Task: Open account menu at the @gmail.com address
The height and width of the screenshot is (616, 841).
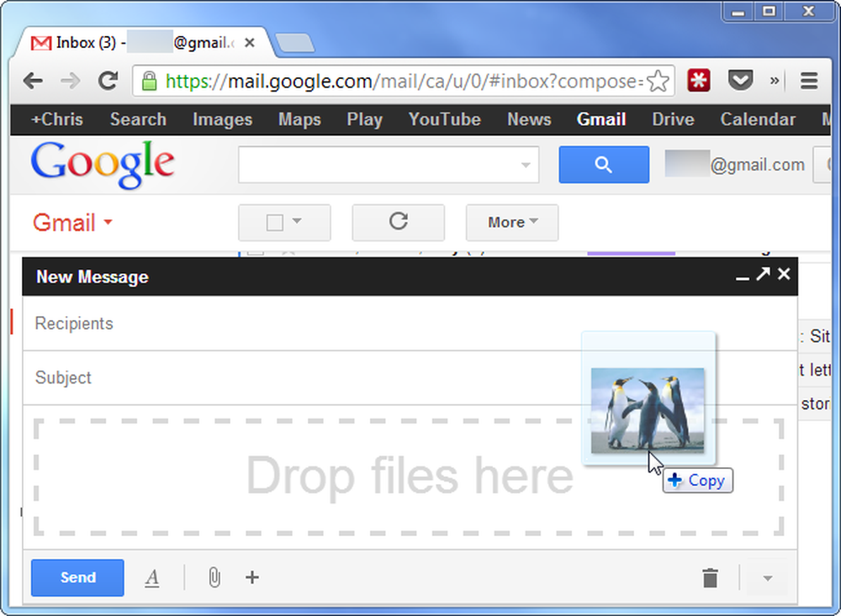Action: [x=735, y=165]
